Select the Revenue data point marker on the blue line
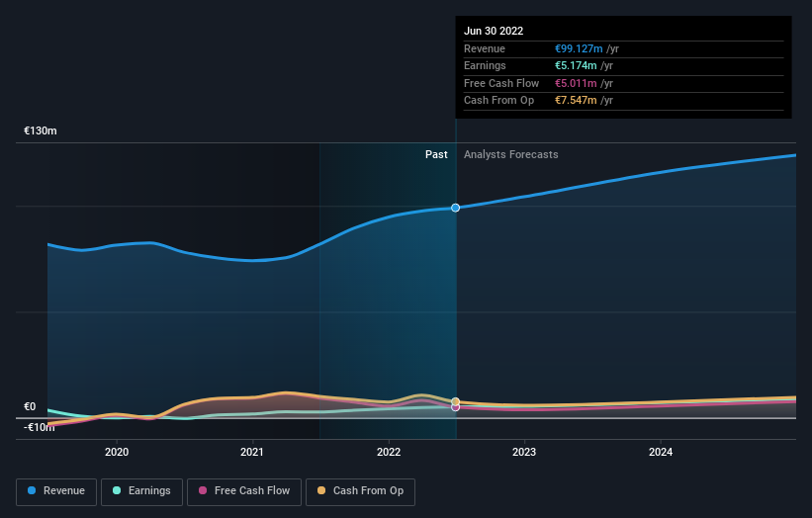The height and width of the screenshot is (518, 812). pos(455,208)
